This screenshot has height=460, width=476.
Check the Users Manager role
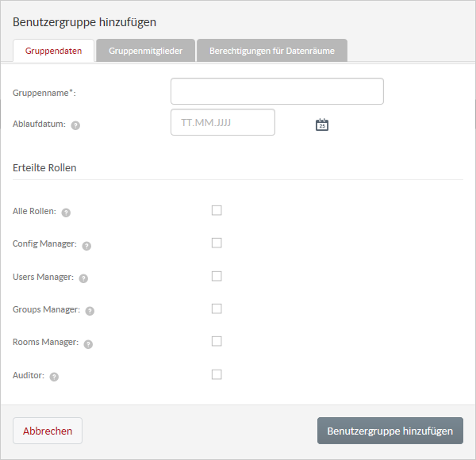click(x=217, y=276)
